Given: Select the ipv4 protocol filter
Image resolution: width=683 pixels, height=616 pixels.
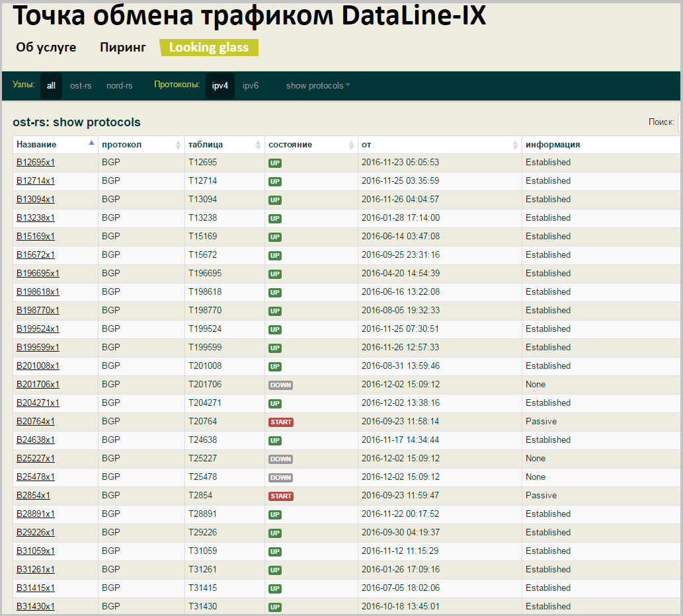Looking at the screenshot, I should pos(220,86).
